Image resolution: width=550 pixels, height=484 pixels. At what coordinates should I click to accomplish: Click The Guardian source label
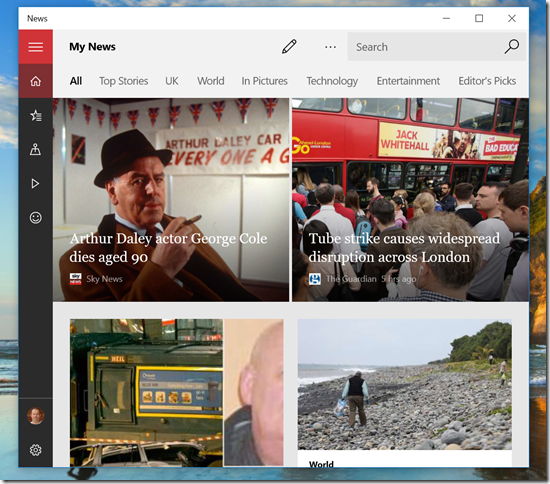pyautogui.click(x=351, y=279)
